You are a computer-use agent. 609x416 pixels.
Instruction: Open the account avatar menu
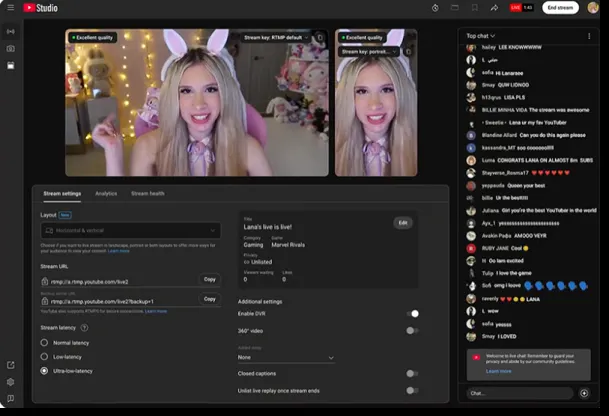[x=593, y=8]
